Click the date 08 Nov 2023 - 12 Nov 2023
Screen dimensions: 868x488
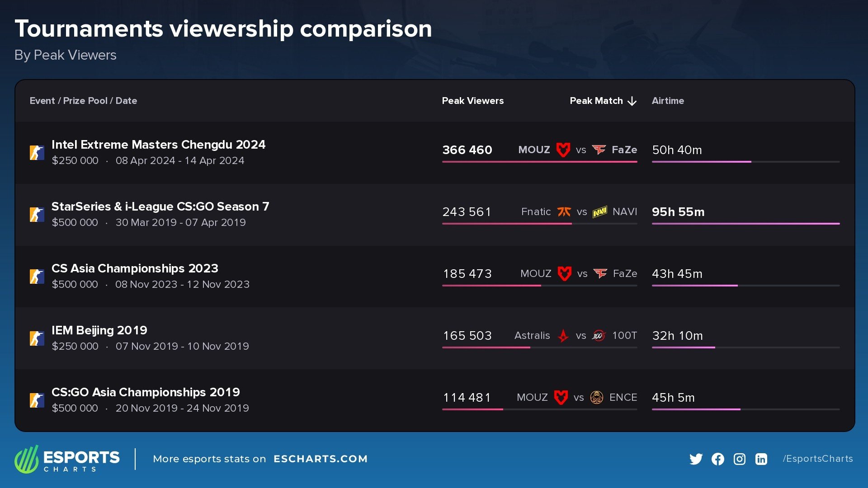click(x=182, y=285)
